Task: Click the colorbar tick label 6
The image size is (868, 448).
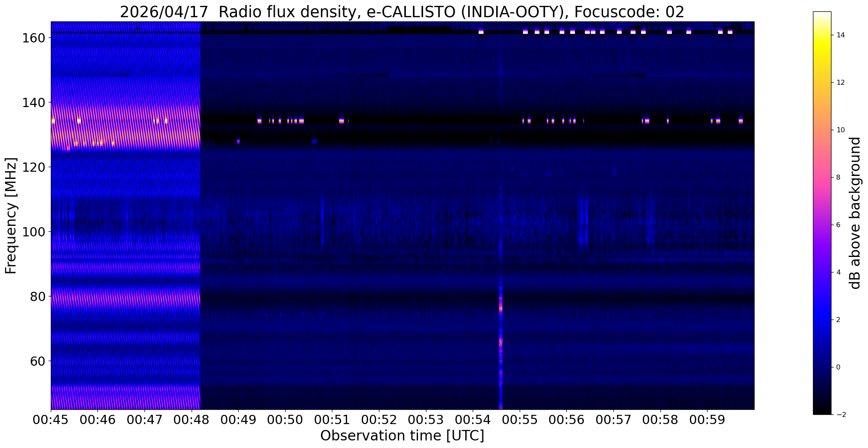Action: coord(839,225)
